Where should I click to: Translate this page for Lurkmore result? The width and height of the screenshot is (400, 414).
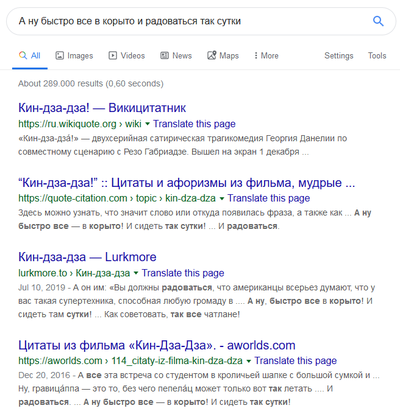tap(183, 273)
